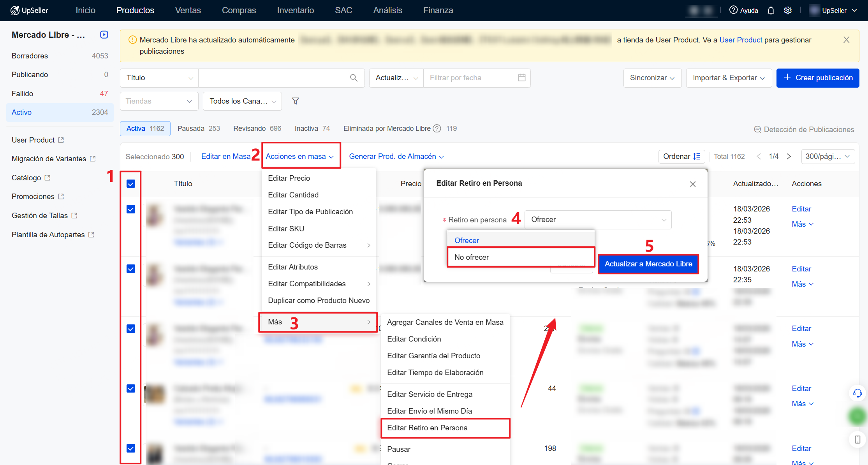The image size is (868, 465).
Task: Click the video tutorial icon beside Mercado Libre
Action: tap(104, 35)
